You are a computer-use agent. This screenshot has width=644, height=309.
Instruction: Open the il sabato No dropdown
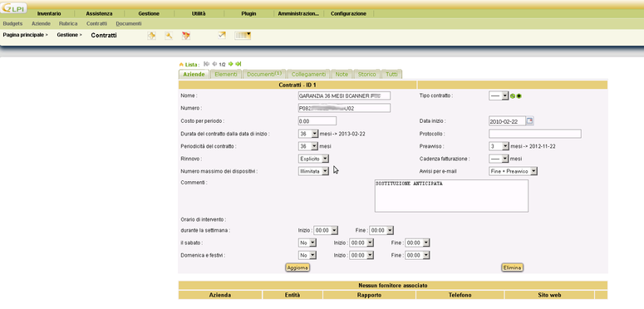click(307, 243)
